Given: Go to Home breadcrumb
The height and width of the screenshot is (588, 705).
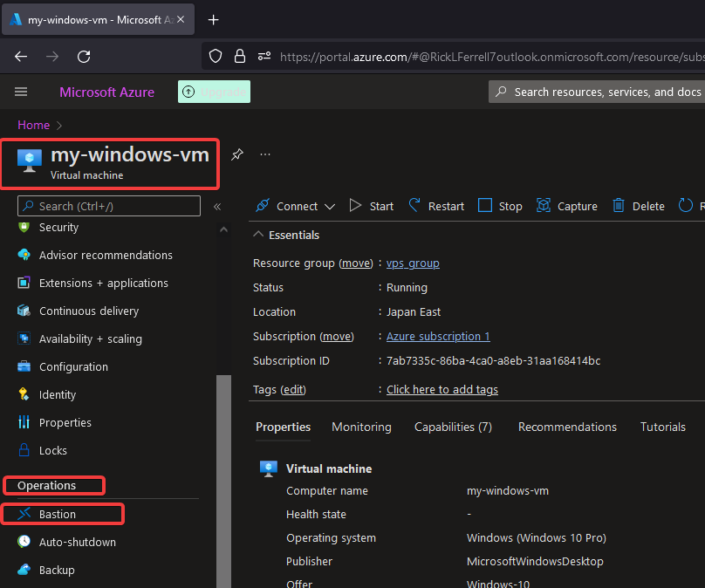Looking at the screenshot, I should (34, 125).
